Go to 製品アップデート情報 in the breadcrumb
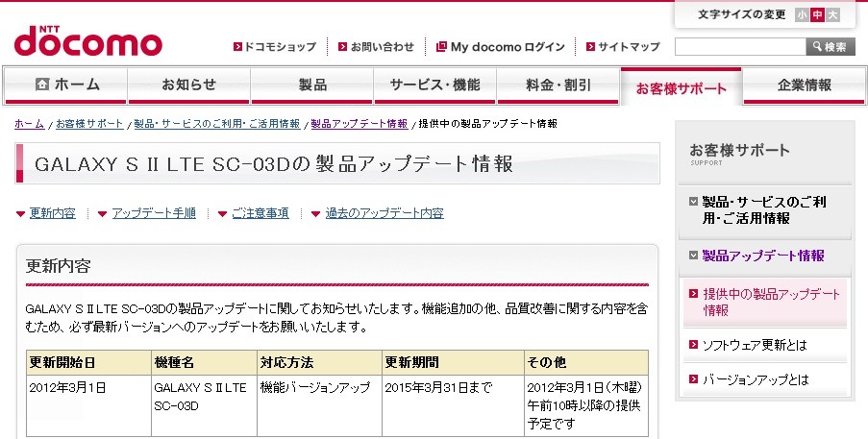 (360, 124)
